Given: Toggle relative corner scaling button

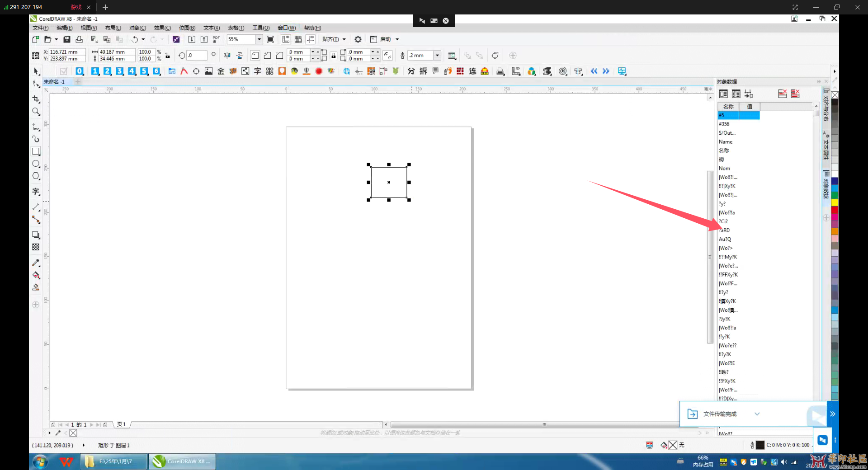Looking at the screenshot, I should 388,56.
